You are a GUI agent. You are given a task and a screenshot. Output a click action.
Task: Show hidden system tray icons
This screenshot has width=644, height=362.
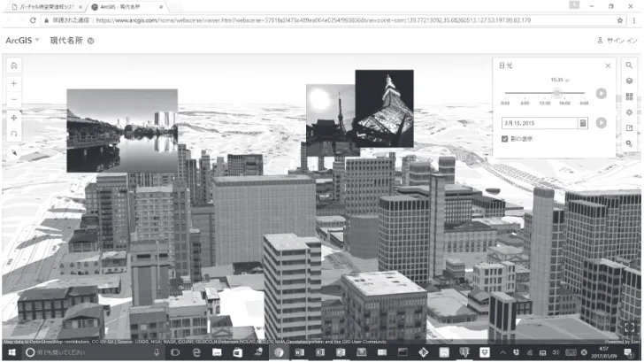502,352
